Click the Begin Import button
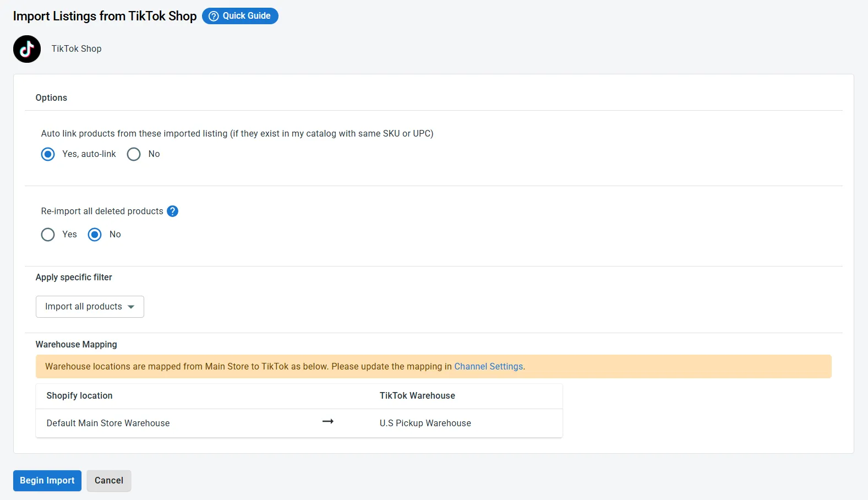Viewport: 868px width, 500px height. click(x=47, y=481)
